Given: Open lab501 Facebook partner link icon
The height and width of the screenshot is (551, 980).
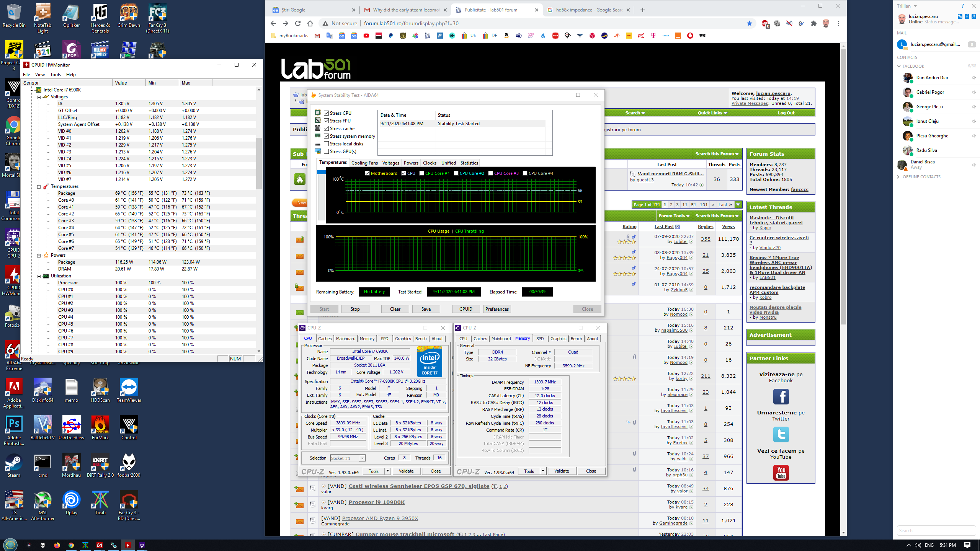Looking at the screenshot, I should [781, 396].
